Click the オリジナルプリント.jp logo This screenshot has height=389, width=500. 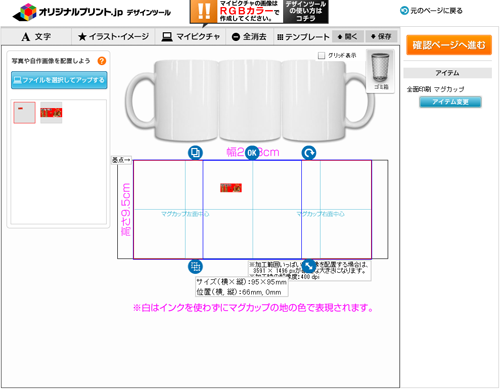[x=91, y=12]
